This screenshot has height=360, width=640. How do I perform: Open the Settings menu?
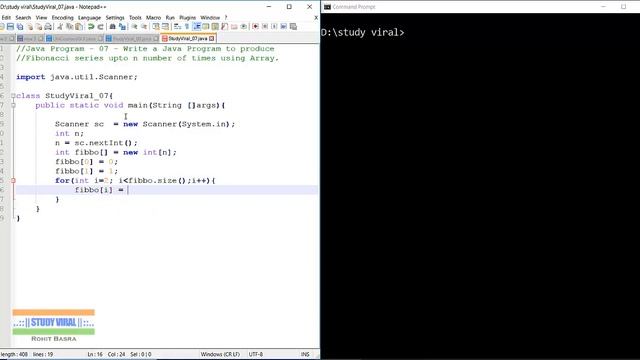(115, 18)
